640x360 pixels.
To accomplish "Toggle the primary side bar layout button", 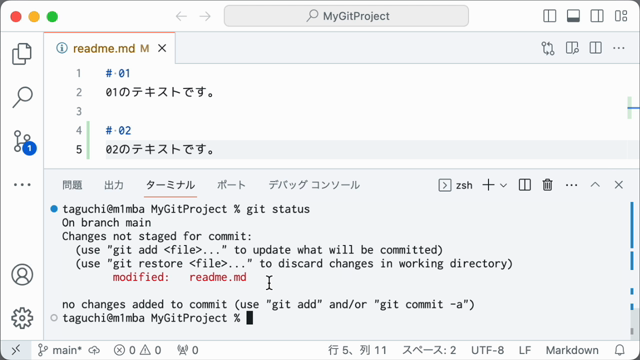I will click(549, 16).
